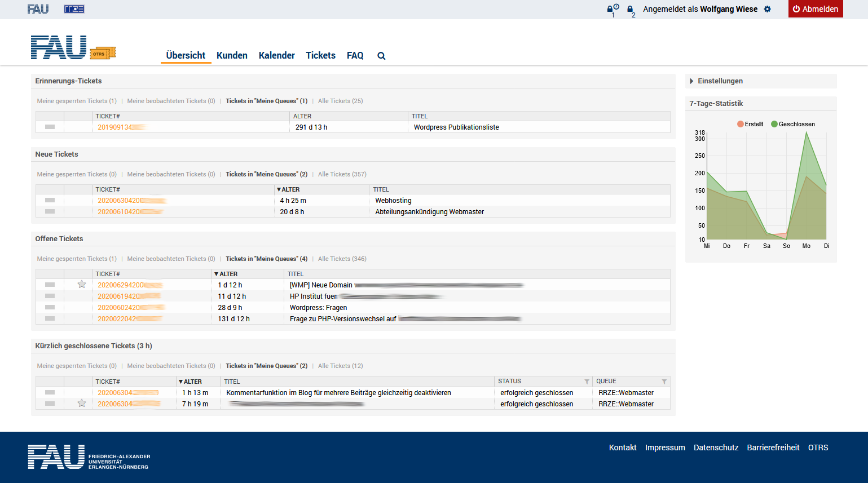Show Alle Tickets (357) in Neue Tickets
The image size is (868, 483).
click(x=342, y=174)
